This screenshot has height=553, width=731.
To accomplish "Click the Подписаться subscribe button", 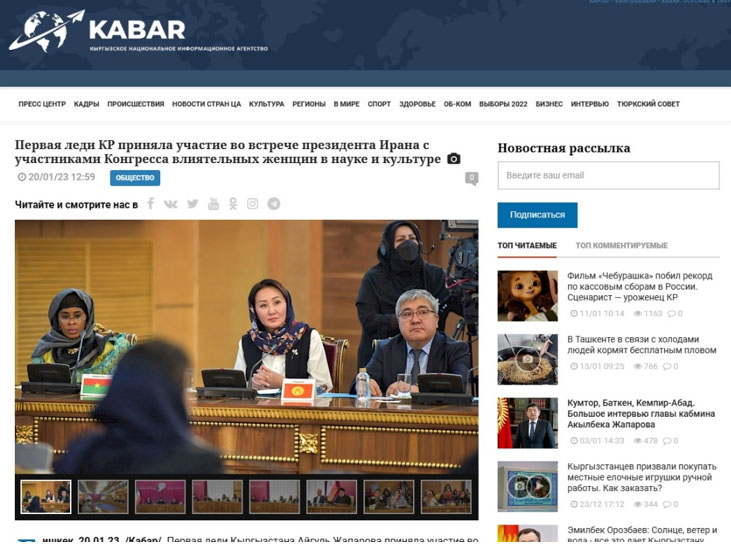I will (537, 215).
